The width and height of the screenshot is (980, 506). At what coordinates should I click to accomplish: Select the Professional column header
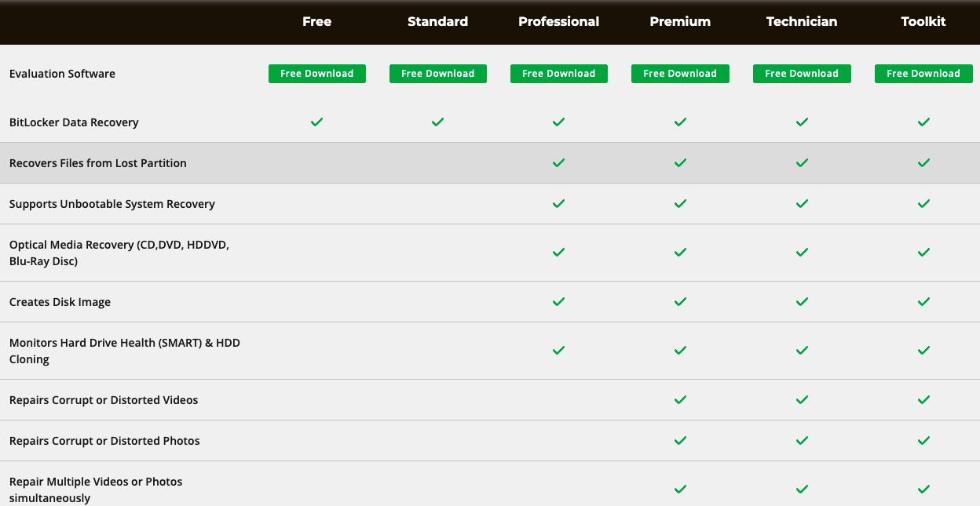tap(558, 22)
